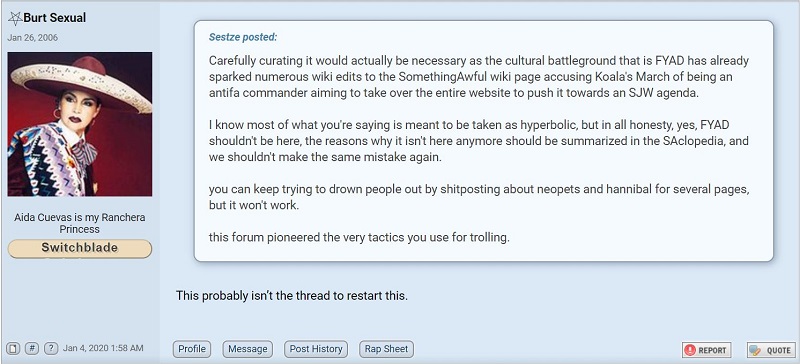Click the Jan 26, 2006 registration date

(x=33, y=38)
